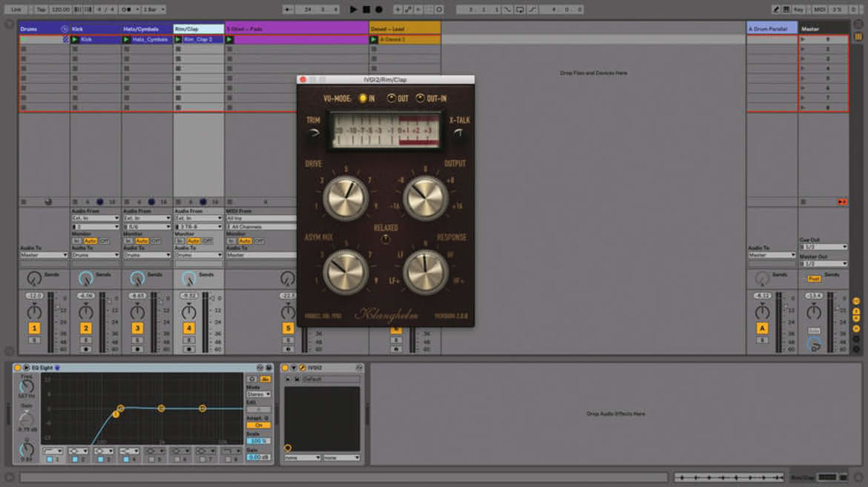Click the Tap tempo button
Viewport: 868px width, 487px height.
pyautogui.click(x=41, y=10)
